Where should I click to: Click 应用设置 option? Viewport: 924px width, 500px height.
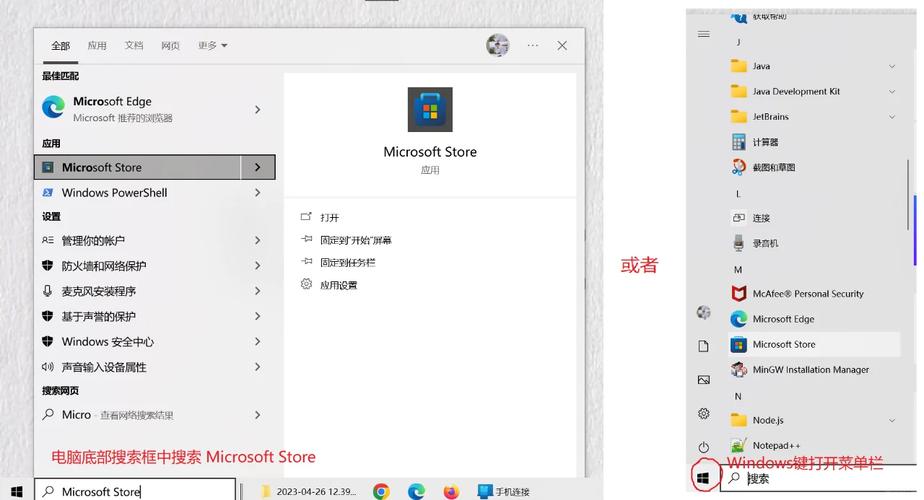click(329, 285)
